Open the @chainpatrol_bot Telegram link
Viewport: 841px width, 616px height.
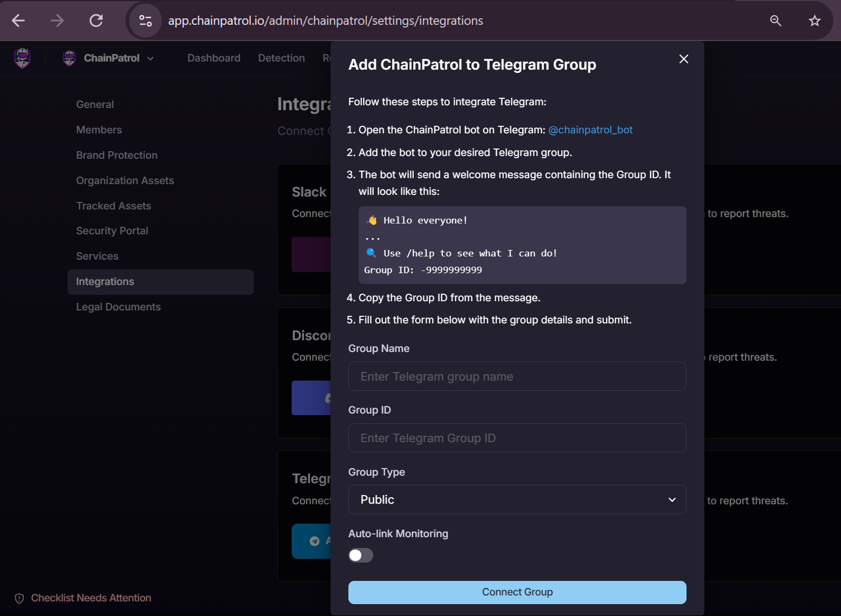(590, 130)
